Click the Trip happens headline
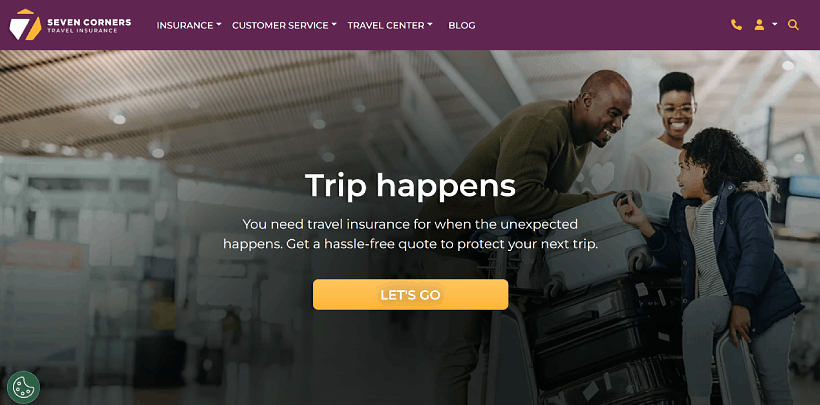Viewport: 820px width, 405px height. coord(410,186)
